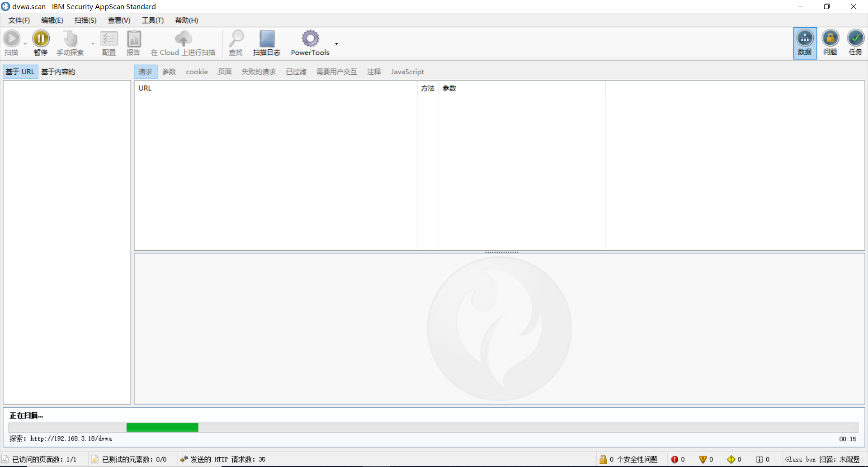Click the 正在扫描... status label
This screenshot has height=467, width=868.
click(26, 415)
